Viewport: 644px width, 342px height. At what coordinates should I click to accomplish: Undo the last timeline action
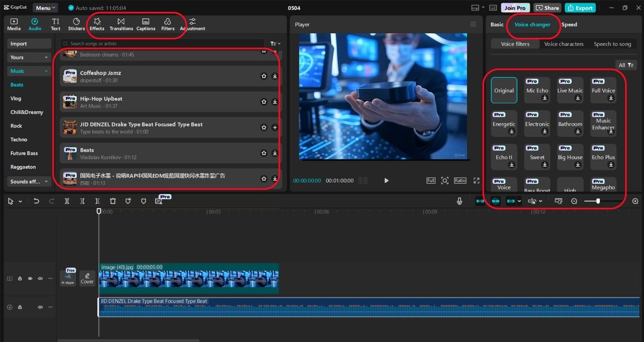36,201
